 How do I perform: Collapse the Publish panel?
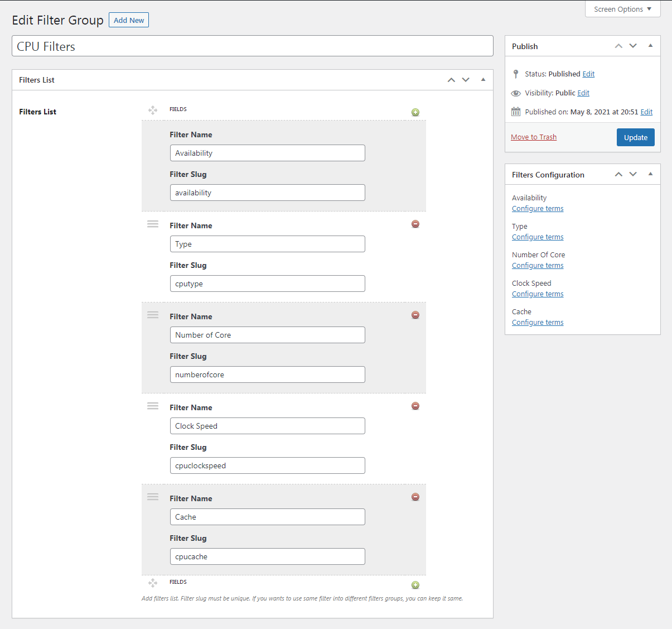pos(650,46)
